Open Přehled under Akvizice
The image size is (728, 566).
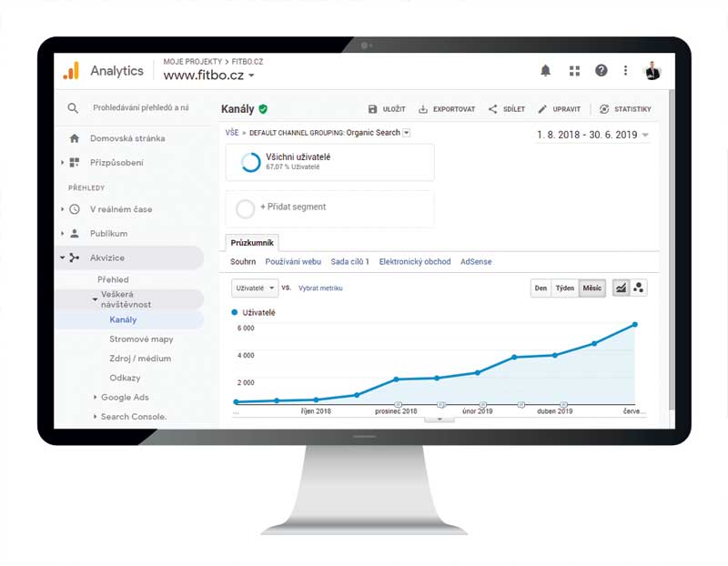pos(113,279)
